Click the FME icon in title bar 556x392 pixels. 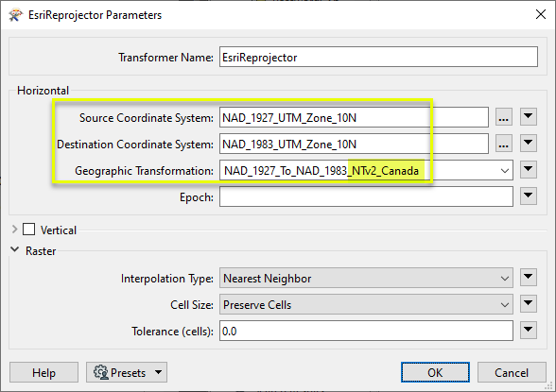(15, 15)
